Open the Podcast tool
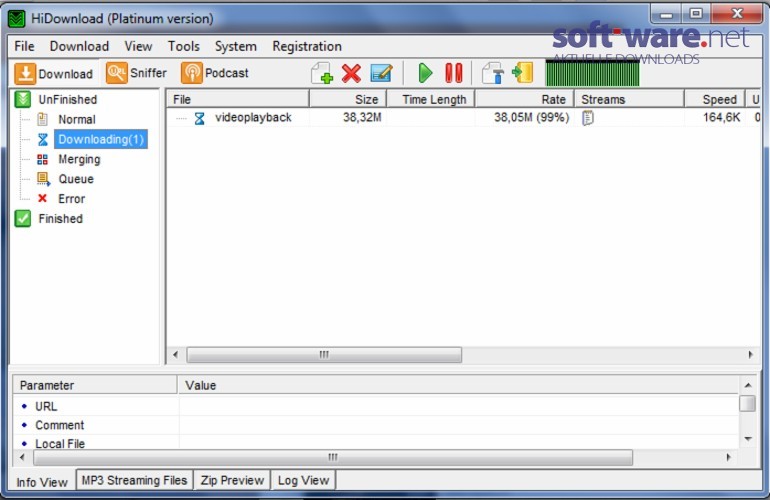This screenshot has width=770, height=500. (x=215, y=73)
